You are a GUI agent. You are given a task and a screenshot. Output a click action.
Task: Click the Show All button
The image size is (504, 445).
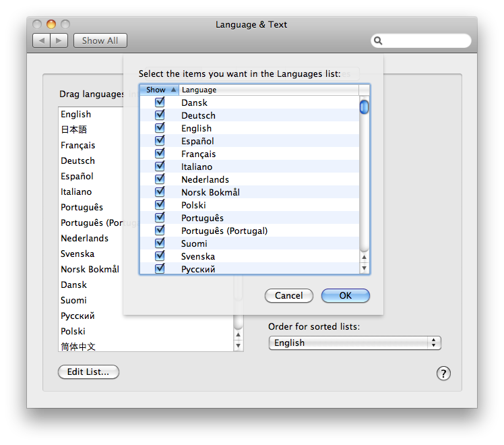point(100,40)
